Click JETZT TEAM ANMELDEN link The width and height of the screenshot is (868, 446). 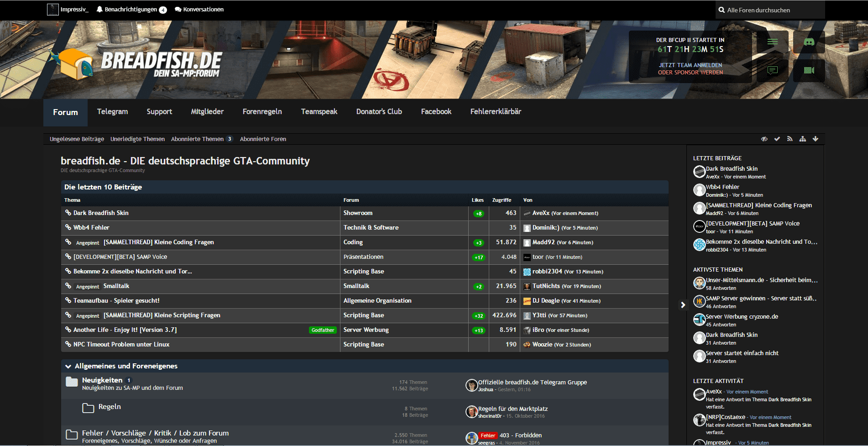(690, 65)
